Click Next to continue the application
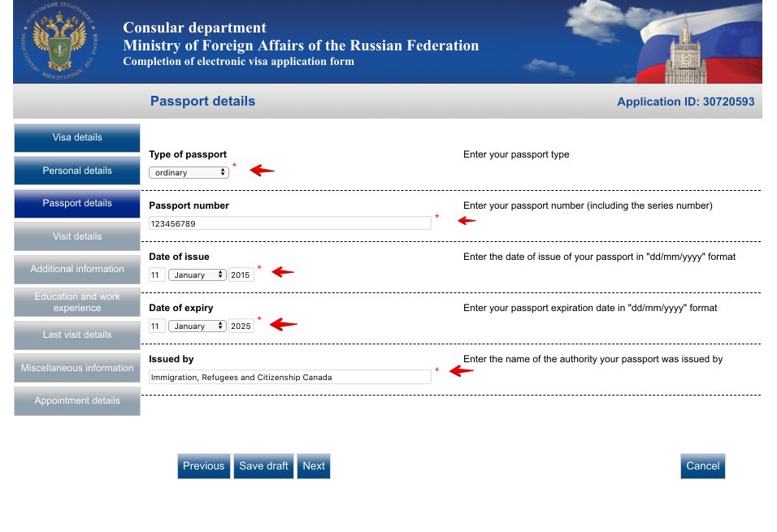This screenshot has width=777, height=532. [314, 466]
